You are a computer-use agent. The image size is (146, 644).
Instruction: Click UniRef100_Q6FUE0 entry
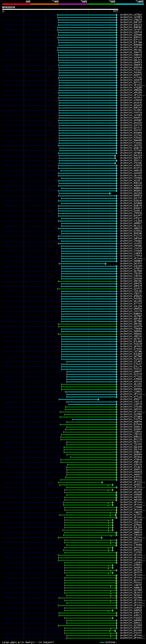131,319
